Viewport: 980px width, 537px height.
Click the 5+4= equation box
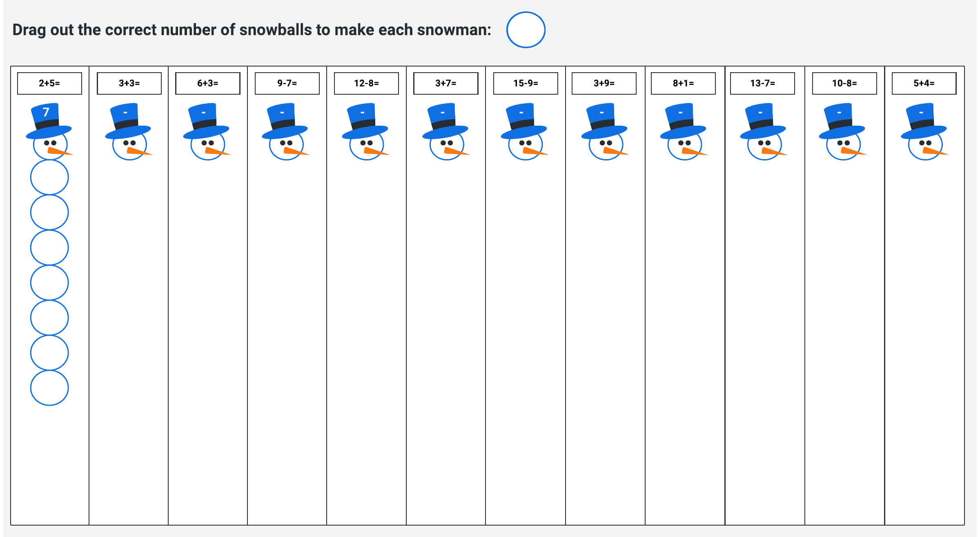click(x=924, y=83)
